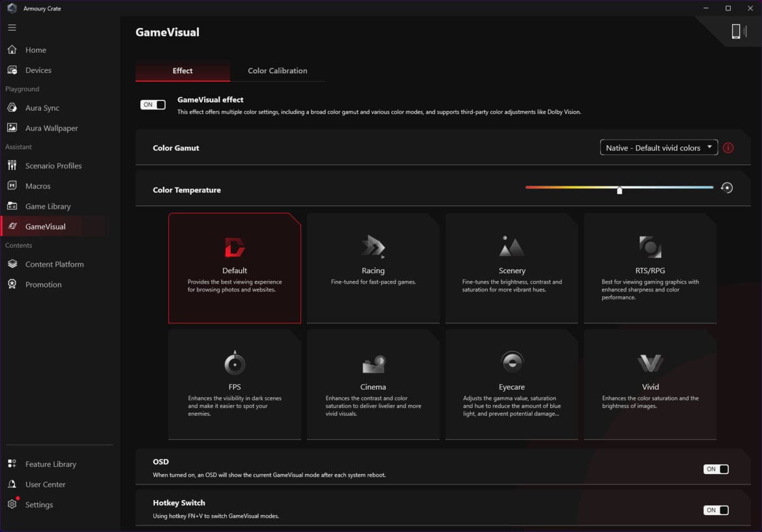Open Scenario Profiles icon
Screen dimensions: 762x532
coord(12,165)
